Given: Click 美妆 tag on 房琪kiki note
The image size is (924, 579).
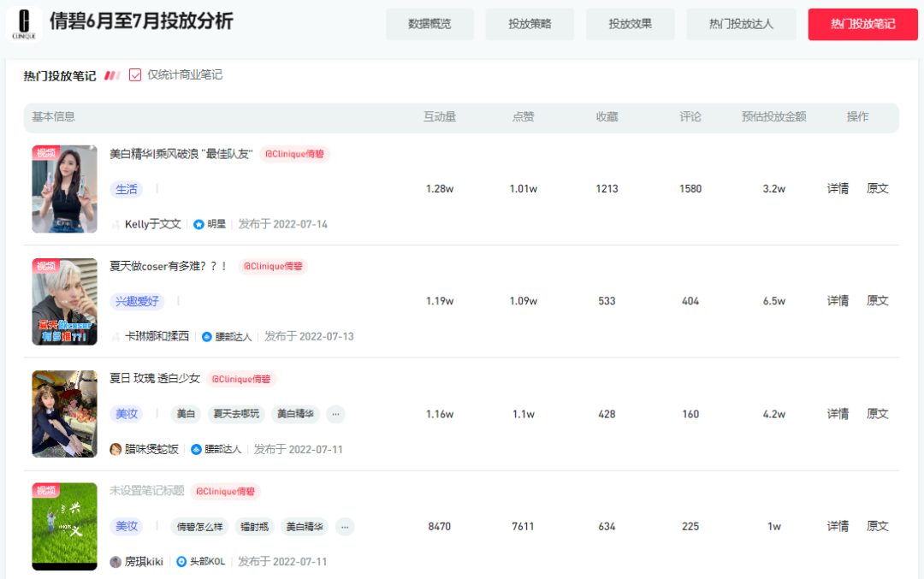Looking at the screenshot, I should tap(126, 527).
